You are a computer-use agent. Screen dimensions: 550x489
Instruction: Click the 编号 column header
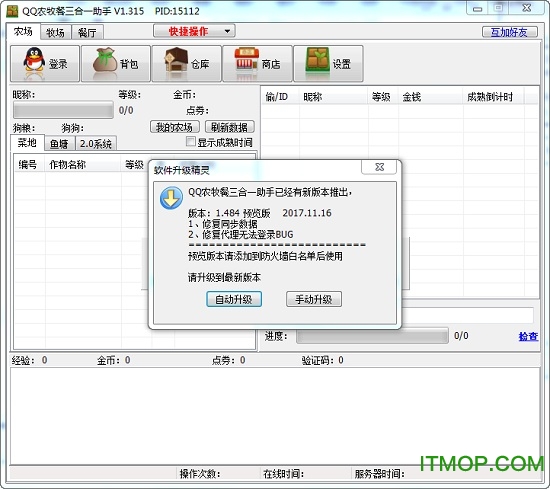point(30,165)
